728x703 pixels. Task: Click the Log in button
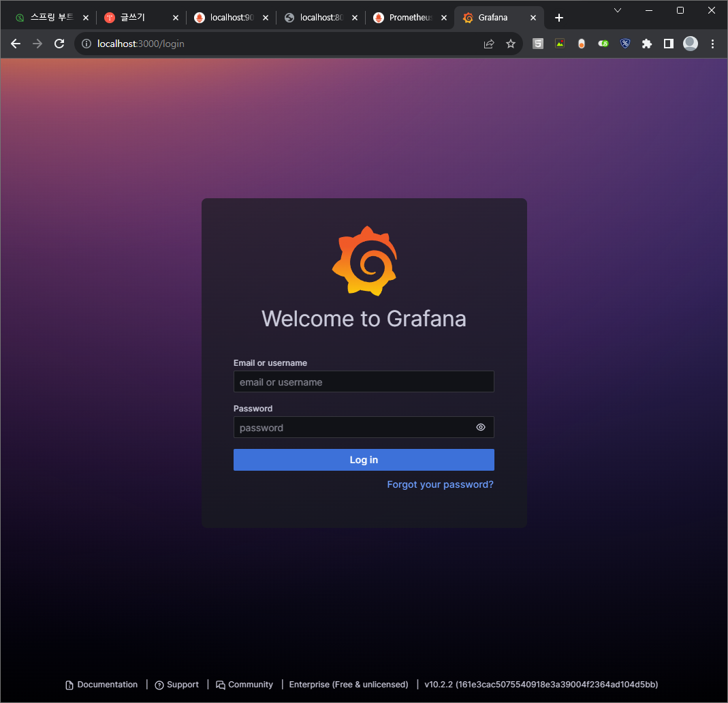[x=364, y=460]
